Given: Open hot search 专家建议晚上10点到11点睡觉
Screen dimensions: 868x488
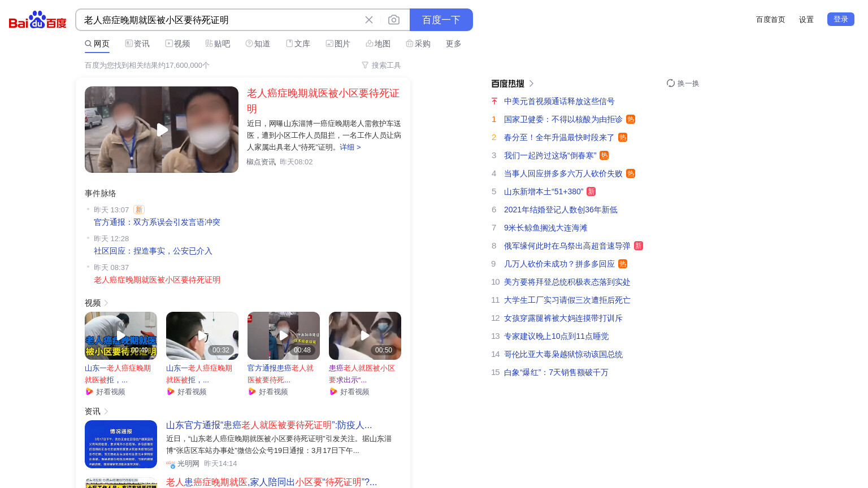Looking at the screenshot, I should pyautogui.click(x=557, y=336).
